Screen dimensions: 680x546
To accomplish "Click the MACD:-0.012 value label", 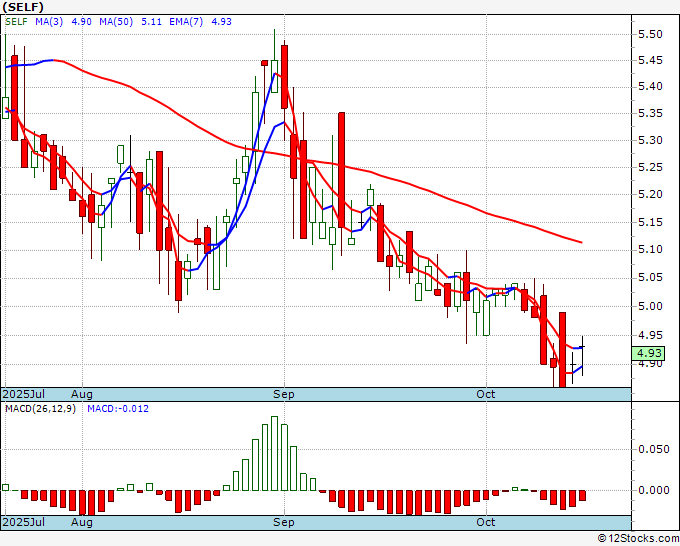I will (118, 409).
